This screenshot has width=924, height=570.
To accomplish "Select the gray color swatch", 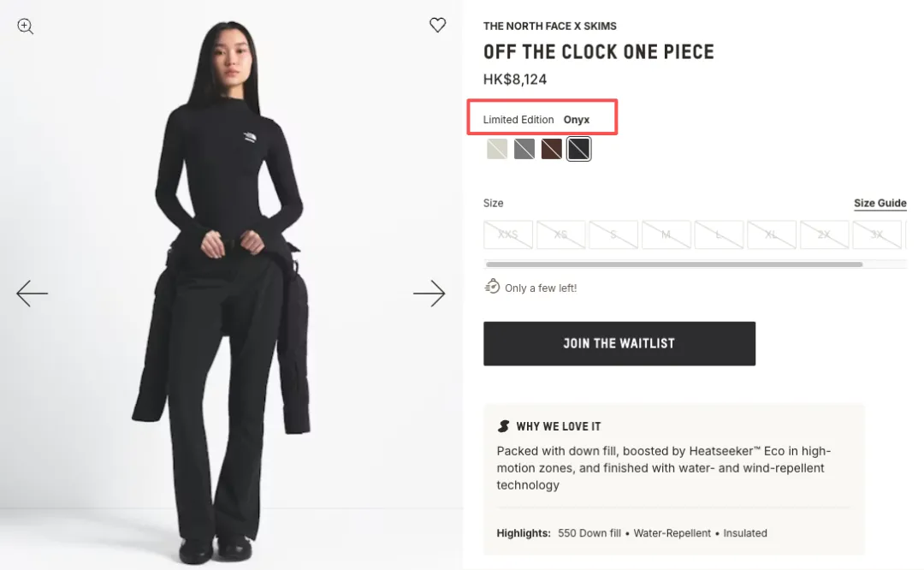I will (524, 149).
